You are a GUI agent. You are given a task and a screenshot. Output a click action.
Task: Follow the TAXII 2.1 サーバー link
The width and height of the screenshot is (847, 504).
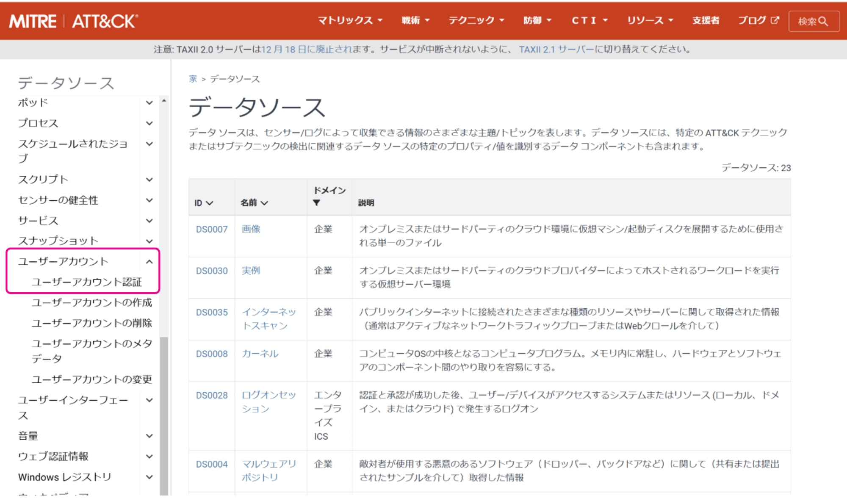(x=556, y=50)
